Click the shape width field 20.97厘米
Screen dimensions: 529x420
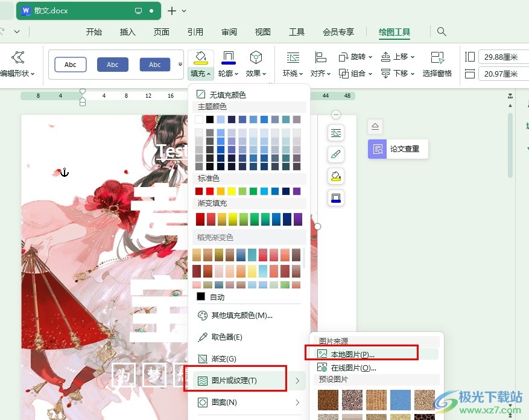click(x=504, y=74)
